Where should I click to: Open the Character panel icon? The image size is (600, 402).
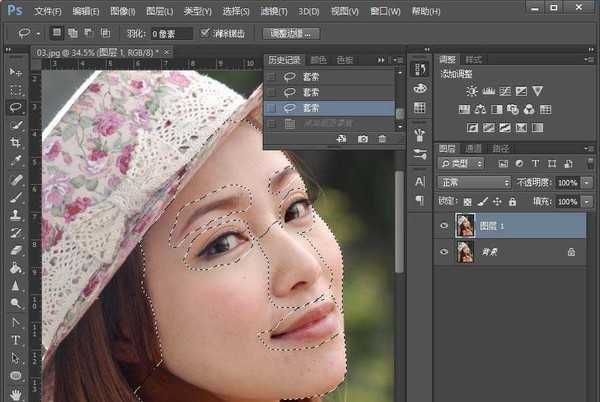419,181
